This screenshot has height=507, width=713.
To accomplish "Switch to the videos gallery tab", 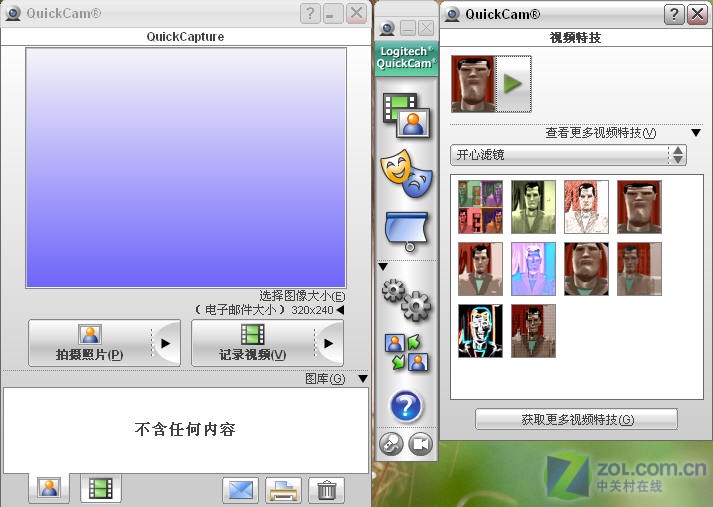I will [x=101, y=488].
